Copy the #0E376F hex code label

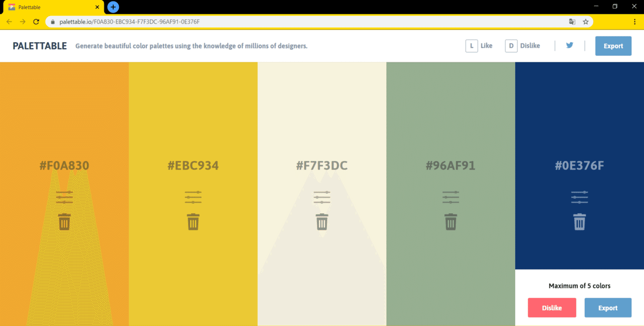(580, 166)
